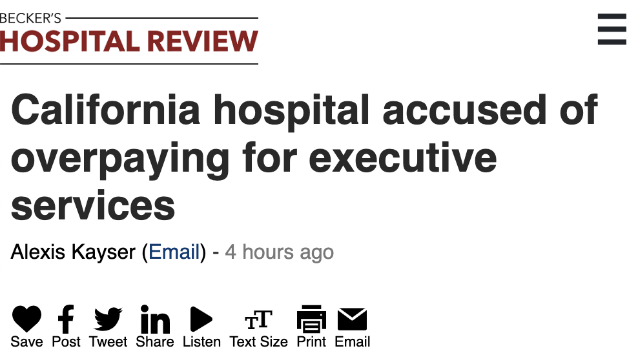Viewport: 638px width, 364px height.
Task: Click the '4 hours ago' timestamp
Action: [279, 252]
